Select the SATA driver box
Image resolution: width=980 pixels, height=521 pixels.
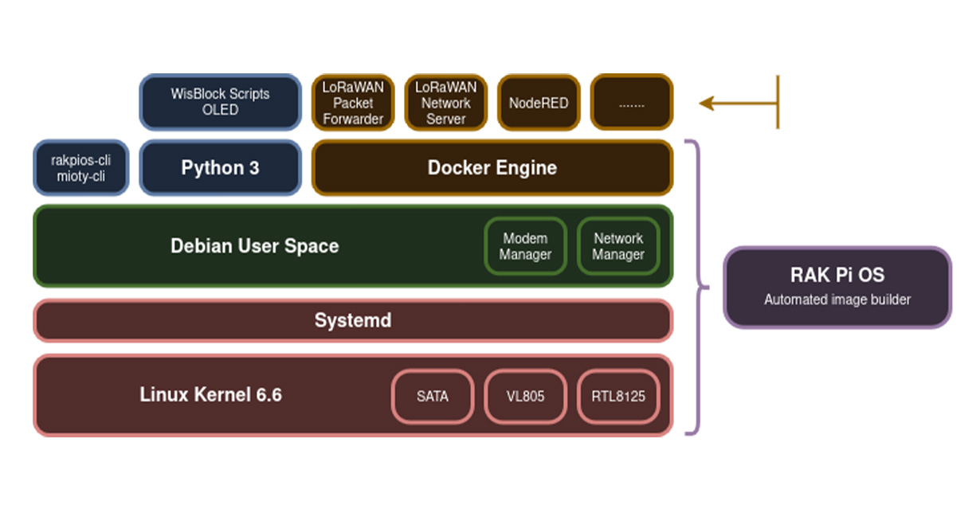coord(433,396)
